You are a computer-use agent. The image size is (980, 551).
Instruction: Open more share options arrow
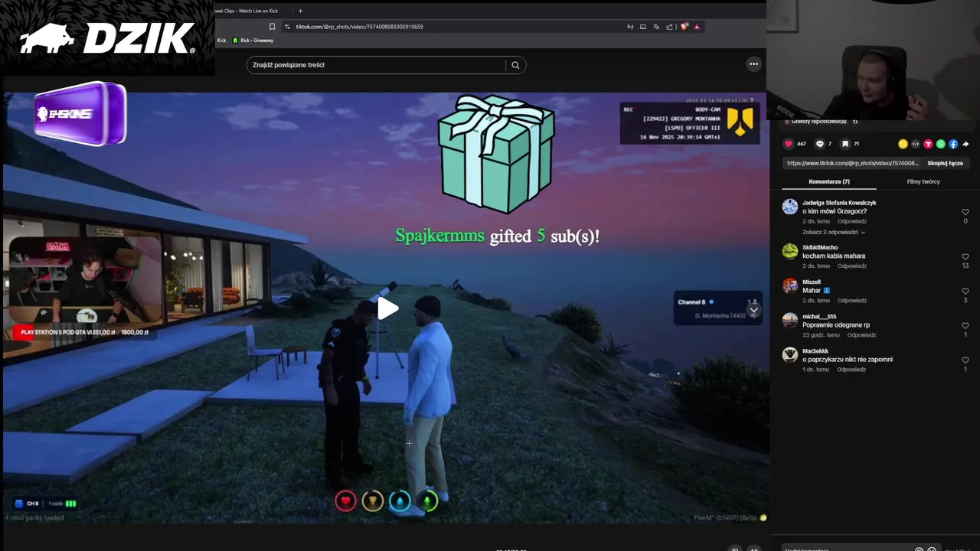tap(965, 144)
